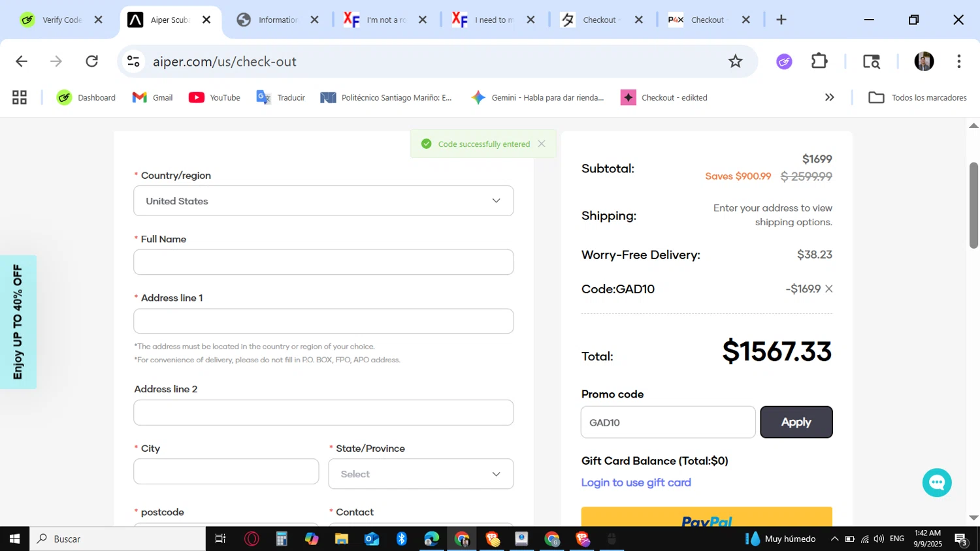
Task: Switch the ENG input language indicator
Action: [x=897, y=539]
